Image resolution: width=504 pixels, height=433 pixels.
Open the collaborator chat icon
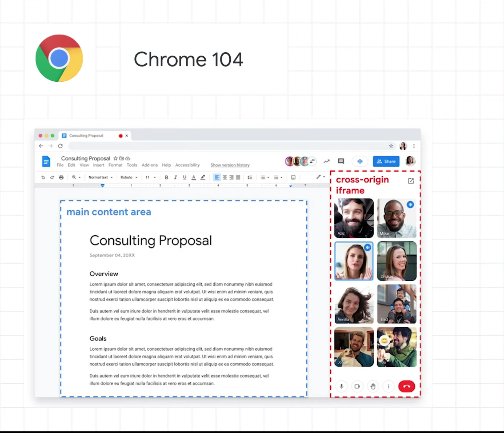point(312,161)
